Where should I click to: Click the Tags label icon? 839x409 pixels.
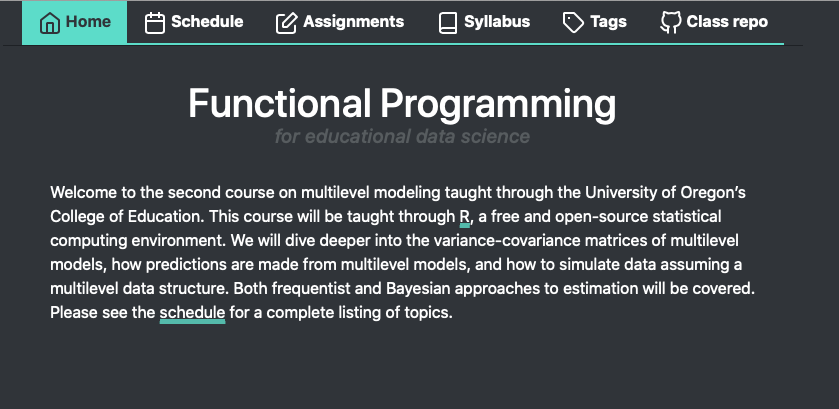click(573, 23)
